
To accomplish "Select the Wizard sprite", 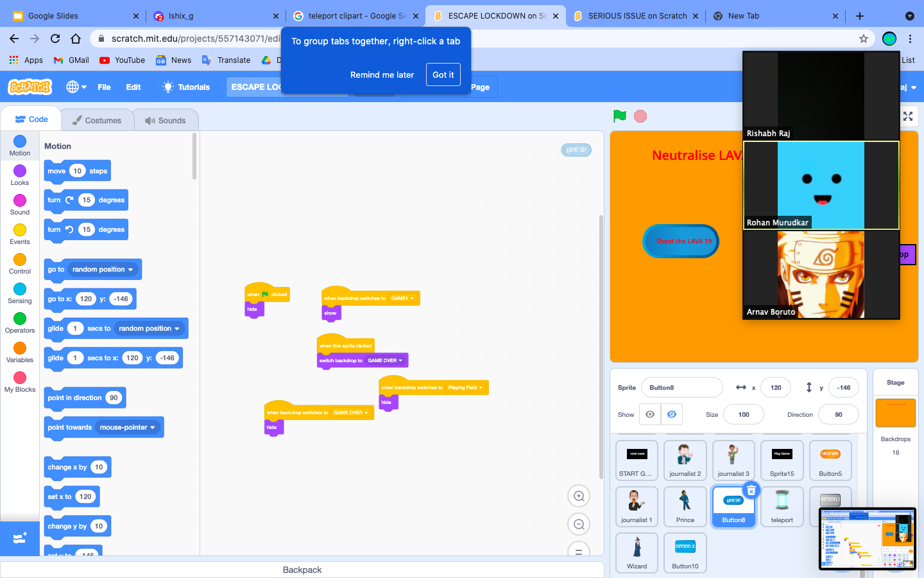I will click(637, 552).
